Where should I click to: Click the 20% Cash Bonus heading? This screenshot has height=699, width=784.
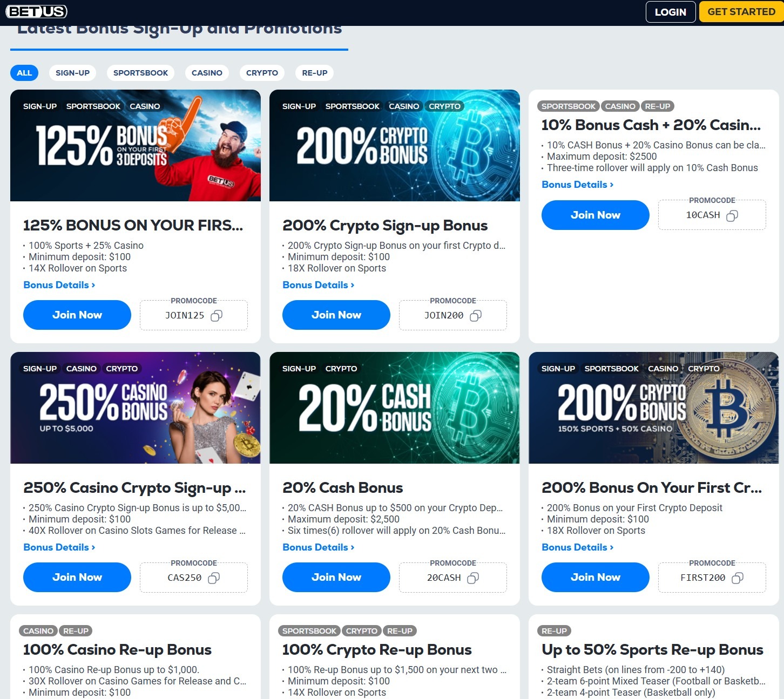(x=343, y=488)
